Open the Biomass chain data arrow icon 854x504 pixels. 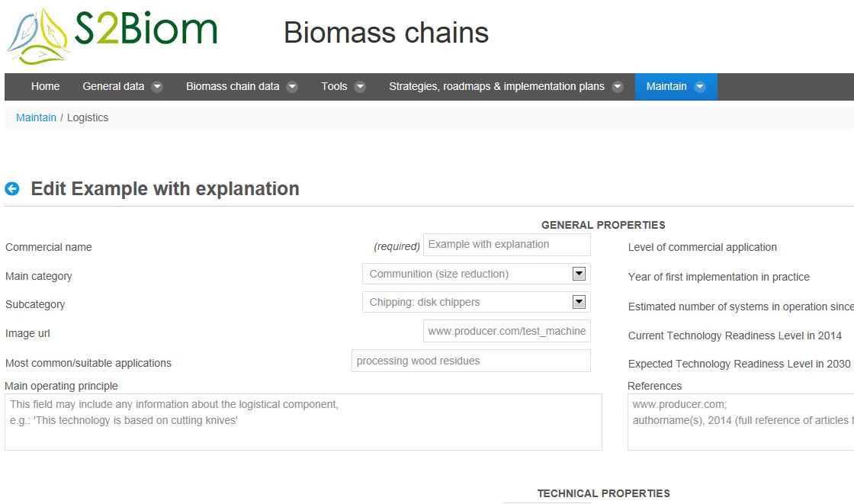[x=292, y=87]
